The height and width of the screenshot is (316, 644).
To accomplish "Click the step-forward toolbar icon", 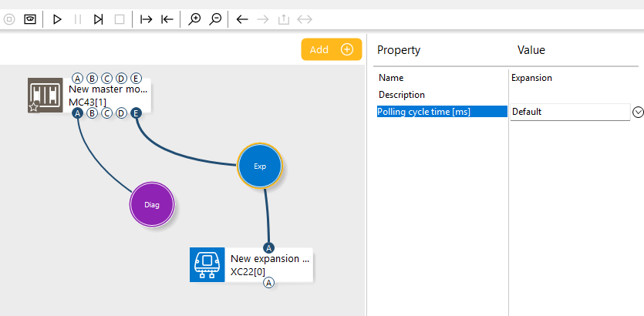I will [98, 19].
